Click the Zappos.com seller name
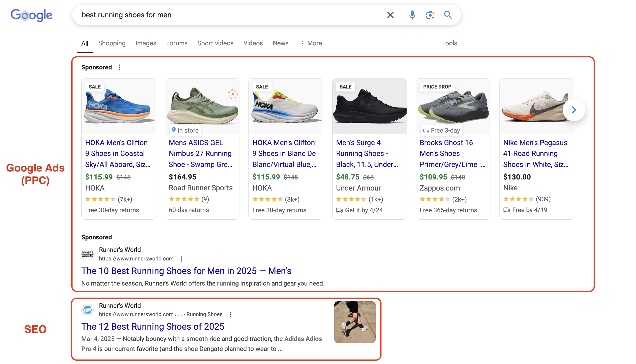 point(440,188)
